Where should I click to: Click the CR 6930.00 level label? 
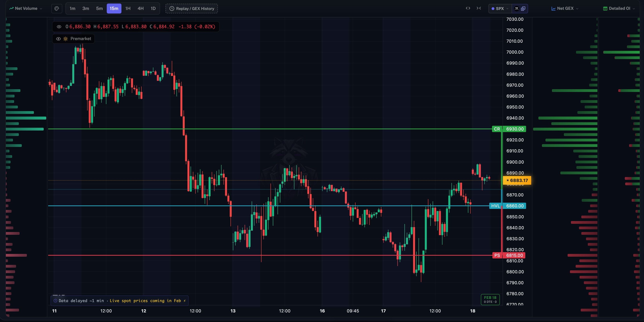coord(509,129)
